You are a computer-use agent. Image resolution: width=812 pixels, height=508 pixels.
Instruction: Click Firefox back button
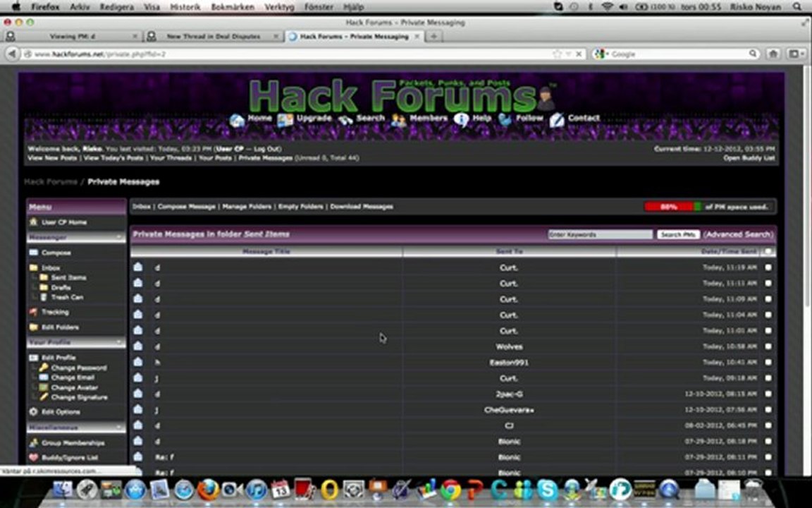11,54
